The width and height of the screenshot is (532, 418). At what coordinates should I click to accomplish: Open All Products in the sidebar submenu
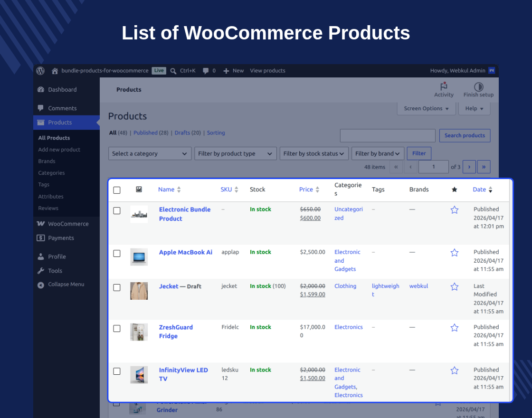coord(54,138)
